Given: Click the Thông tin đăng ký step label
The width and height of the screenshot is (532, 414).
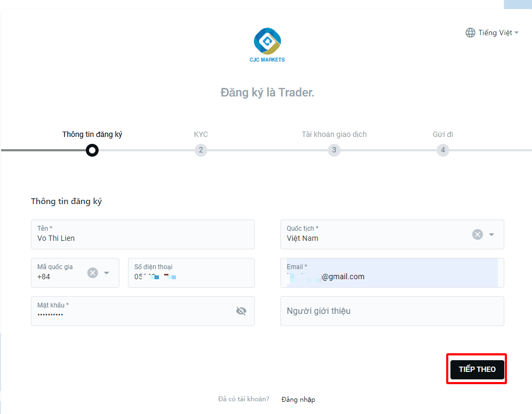Looking at the screenshot, I should (x=92, y=134).
